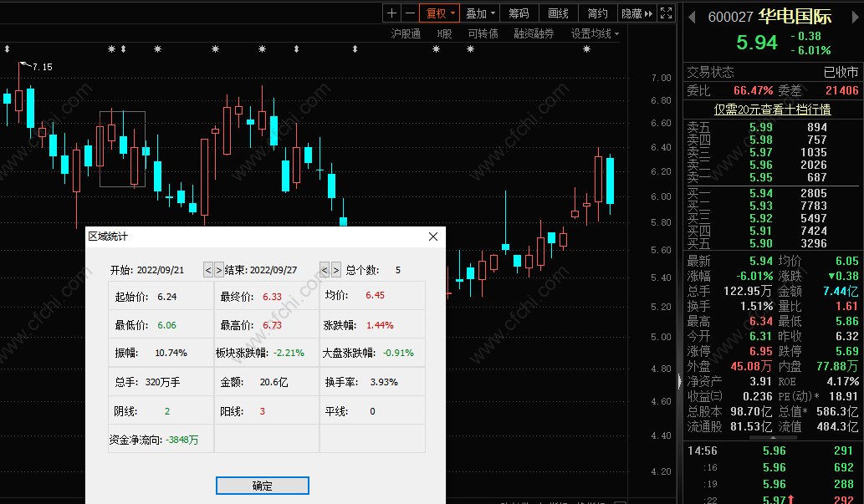Open link 仅需20元查看十档行情
The height and width of the screenshot is (504, 864).
point(772,109)
